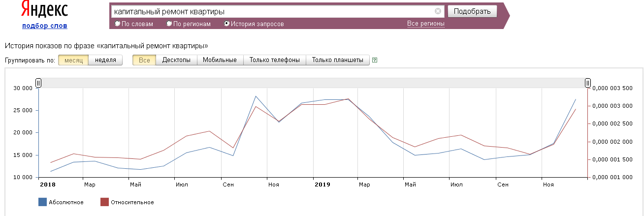
Task: Click the «Абсолютное» legend label
Action: [66, 202]
